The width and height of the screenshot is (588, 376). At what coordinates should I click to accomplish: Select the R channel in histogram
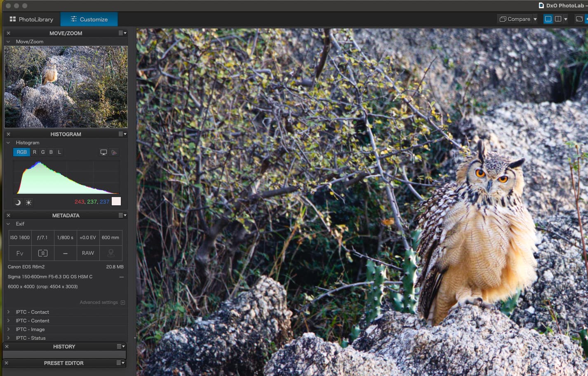(x=35, y=152)
